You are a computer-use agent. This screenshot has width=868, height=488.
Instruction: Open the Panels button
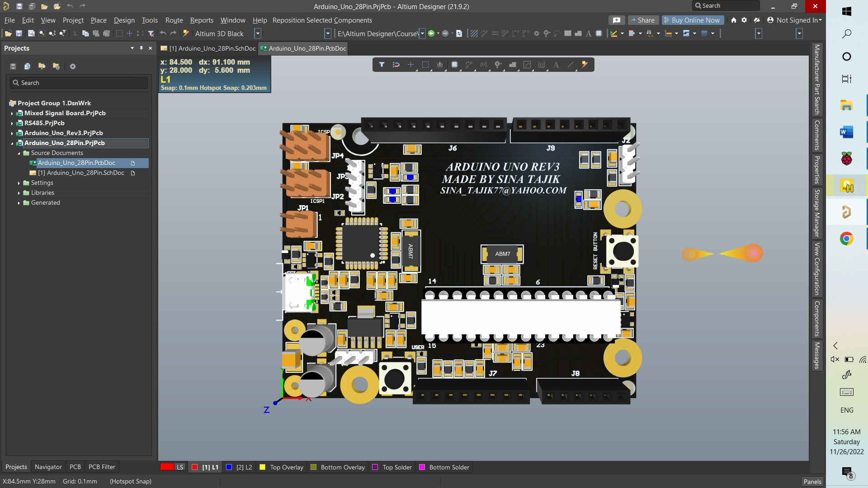(812, 482)
